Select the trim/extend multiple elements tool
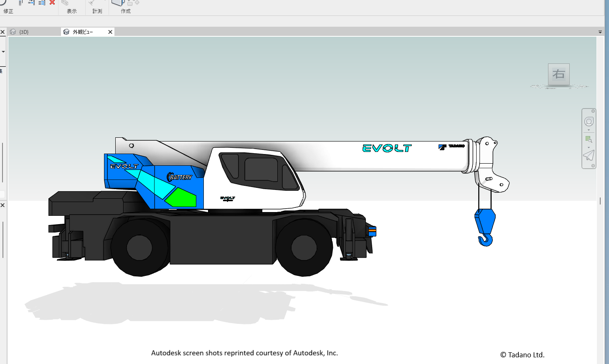 click(x=42, y=3)
